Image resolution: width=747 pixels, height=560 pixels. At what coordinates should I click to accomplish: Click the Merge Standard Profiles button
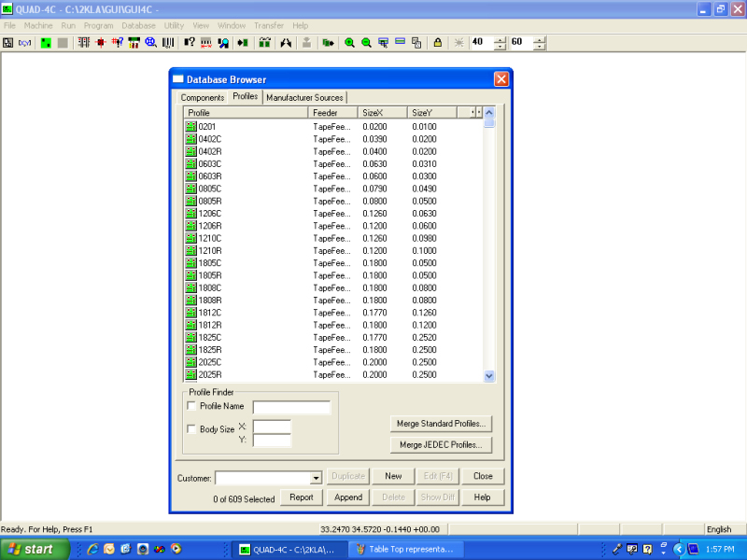coord(441,424)
